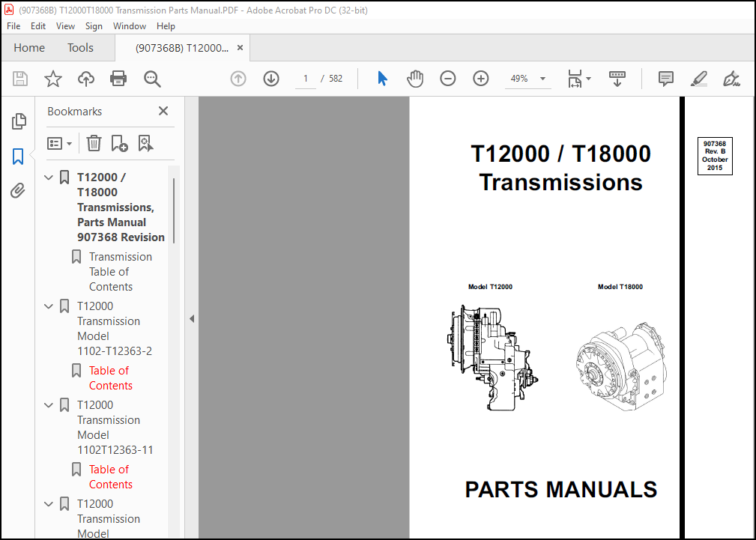756x540 pixels.
Task: Click the 907368 Rev. B revision box
Action: point(715,156)
